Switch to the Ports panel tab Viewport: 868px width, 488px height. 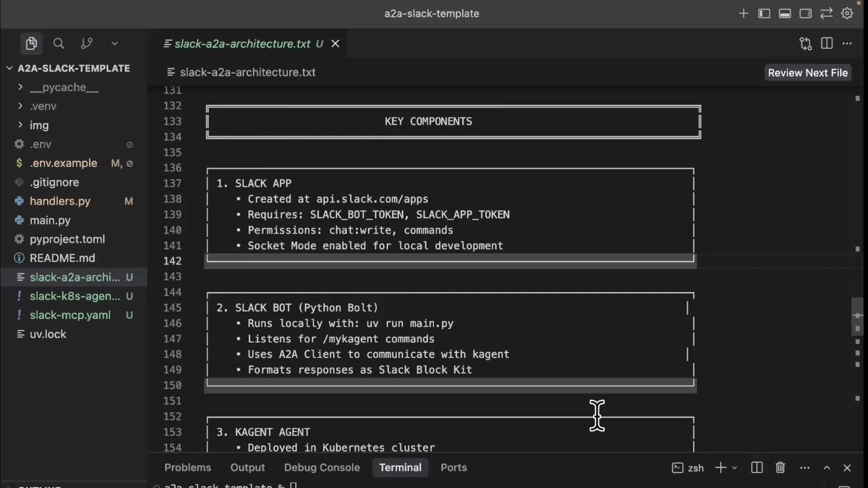453,468
